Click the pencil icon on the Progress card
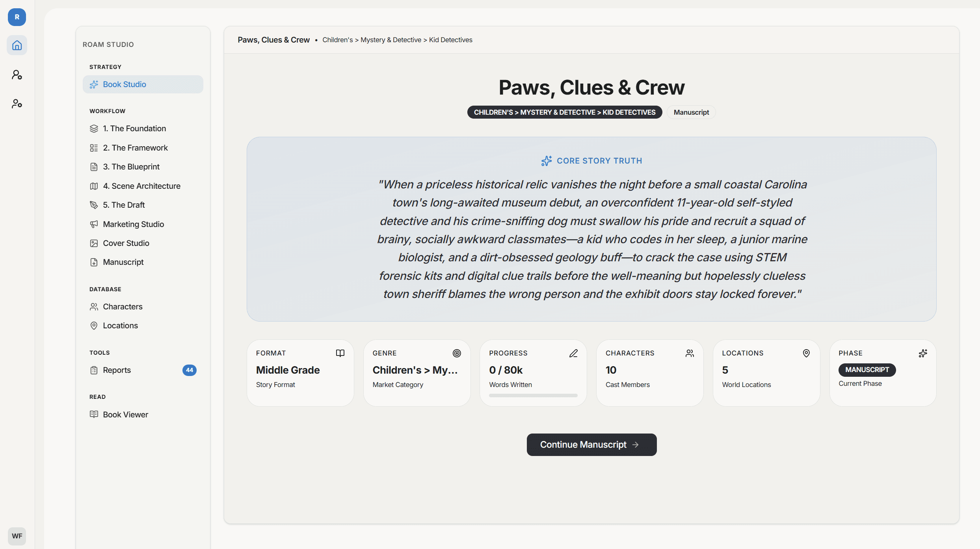The width and height of the screenshot is (980, 549). (573, 353)
